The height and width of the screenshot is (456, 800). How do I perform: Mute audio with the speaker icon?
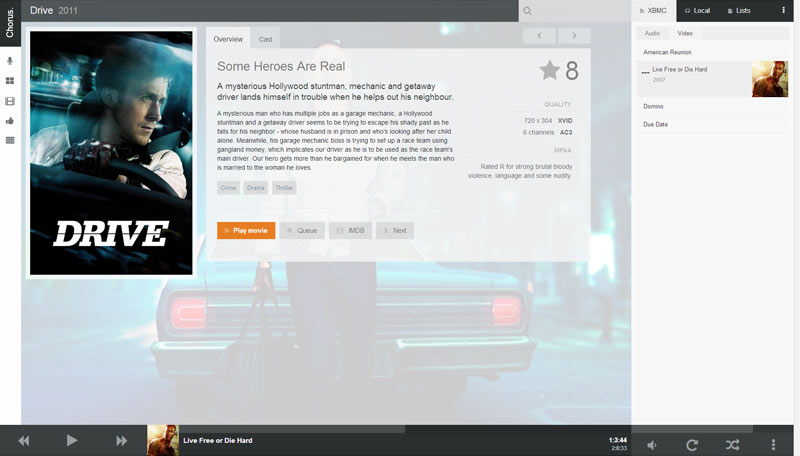[652, 444]
